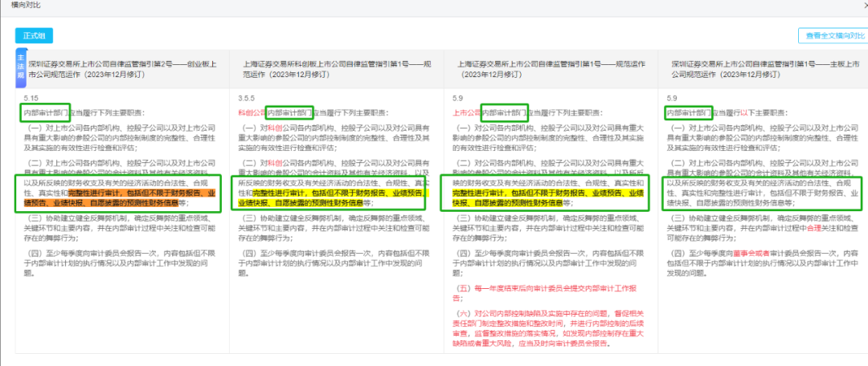Click red 科创公司 text before 内部审计部门
The image size is (868, 366).
pyautogui.click(x=252, y=113)
